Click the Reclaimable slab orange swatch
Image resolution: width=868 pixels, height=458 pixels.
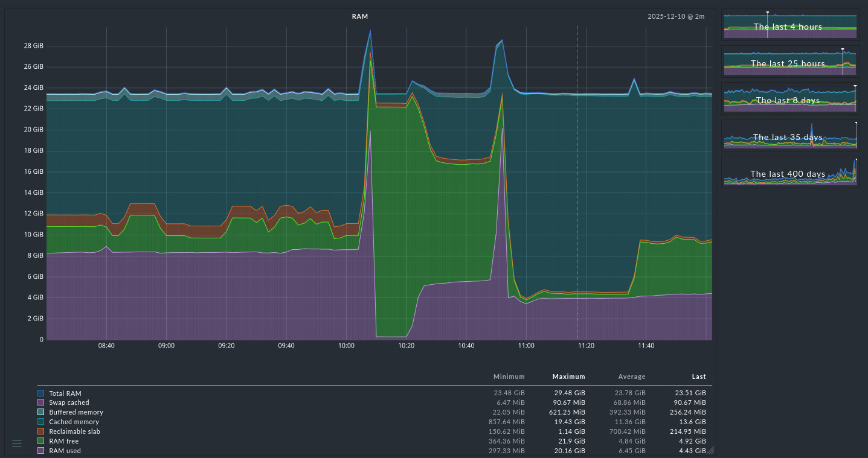coord(41,431)
